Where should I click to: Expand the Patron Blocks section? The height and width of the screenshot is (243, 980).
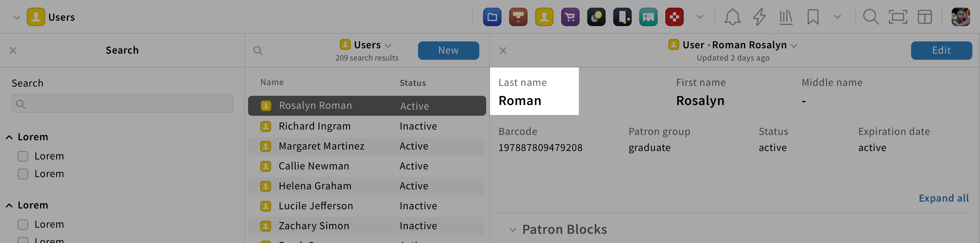point(513,230)
